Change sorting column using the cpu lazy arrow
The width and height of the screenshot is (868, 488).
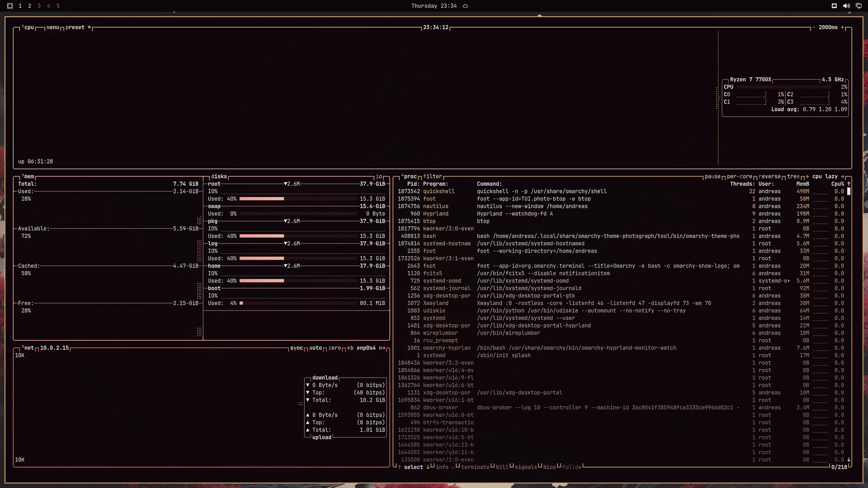coord(843,177)
